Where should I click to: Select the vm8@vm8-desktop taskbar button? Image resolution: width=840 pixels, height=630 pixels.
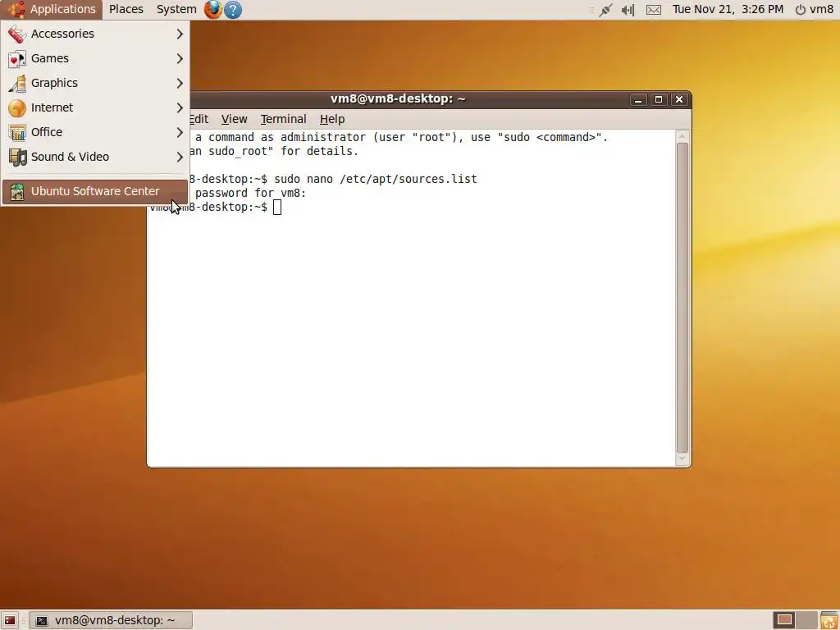111,620
